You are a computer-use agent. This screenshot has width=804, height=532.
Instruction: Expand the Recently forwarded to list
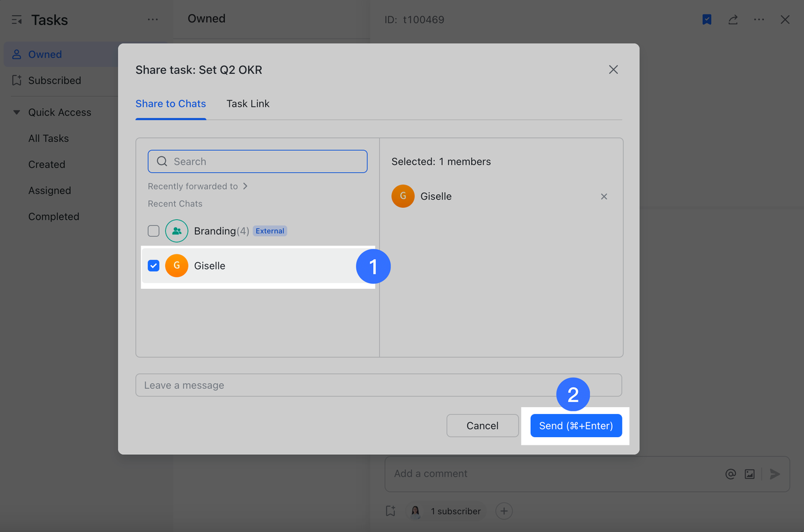click(x=245, y=186)
